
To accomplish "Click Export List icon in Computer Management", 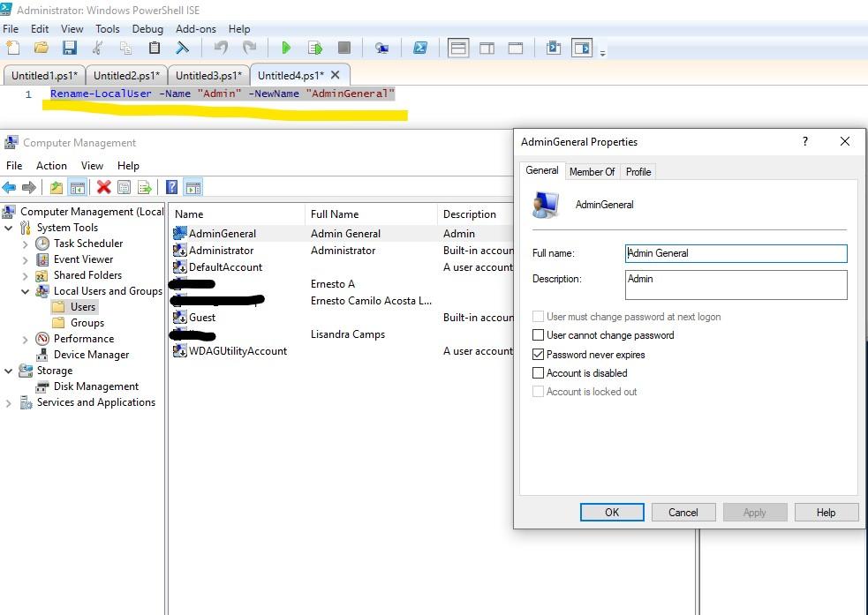I will click(x=145, y=187).
